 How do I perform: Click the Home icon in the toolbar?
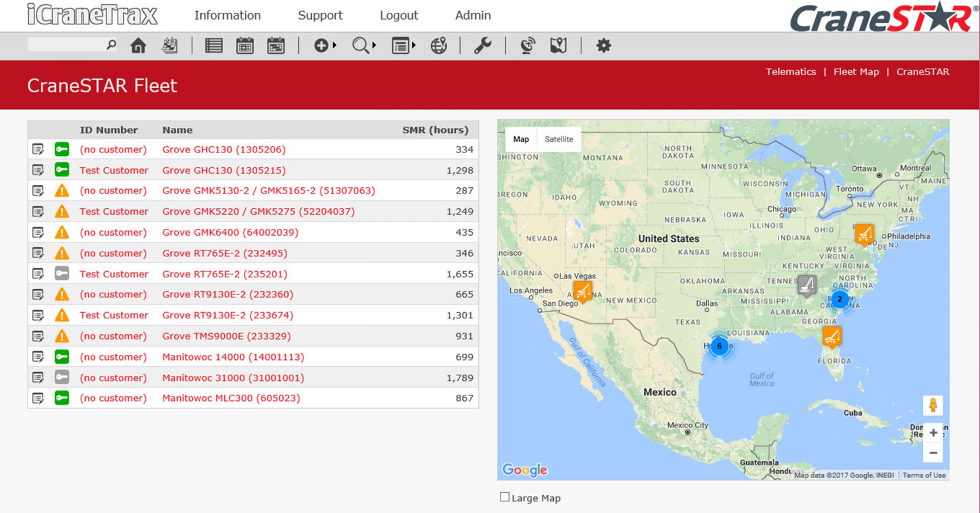tap(138, 45)
